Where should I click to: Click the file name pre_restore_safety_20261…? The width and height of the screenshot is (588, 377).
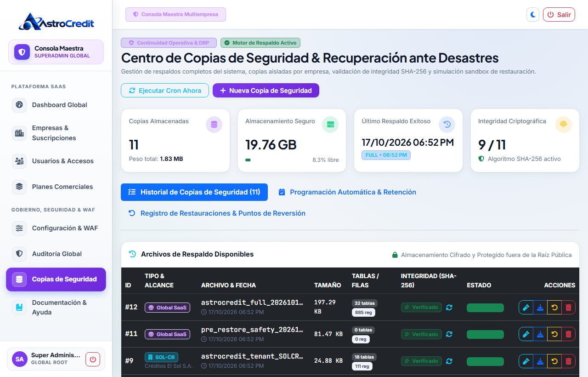point(252,330)
